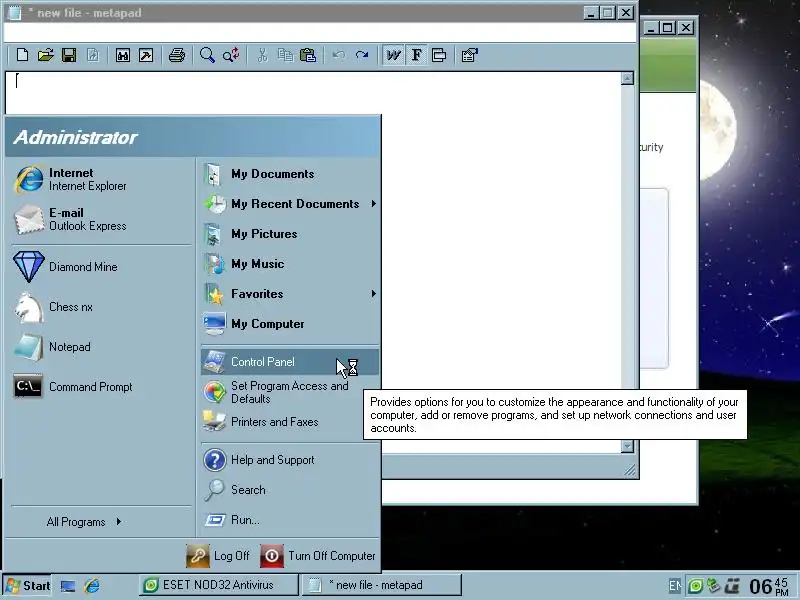Click Turn Off Computer button
The height and width of the screenshot is (600, 800).
click(318, 556)
